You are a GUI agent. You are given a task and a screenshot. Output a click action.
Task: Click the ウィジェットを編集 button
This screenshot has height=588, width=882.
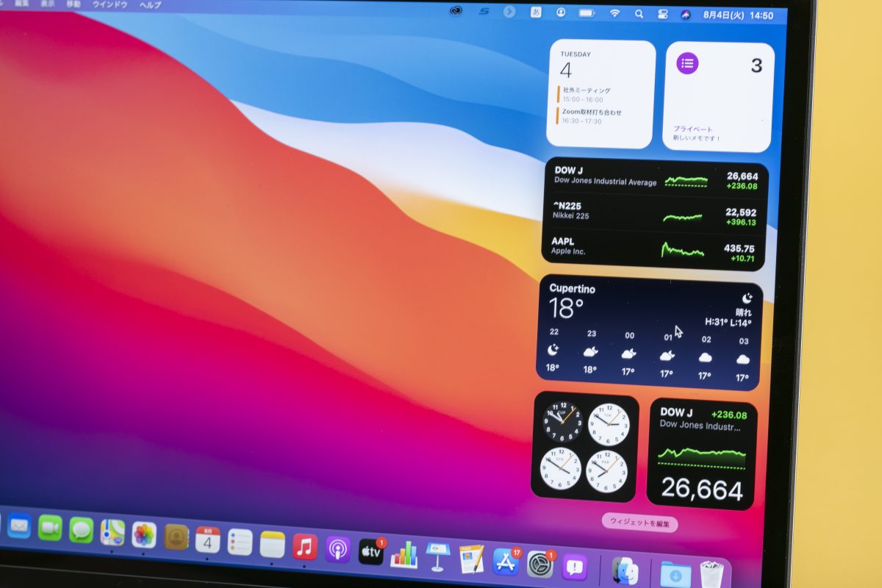[639, 523]
